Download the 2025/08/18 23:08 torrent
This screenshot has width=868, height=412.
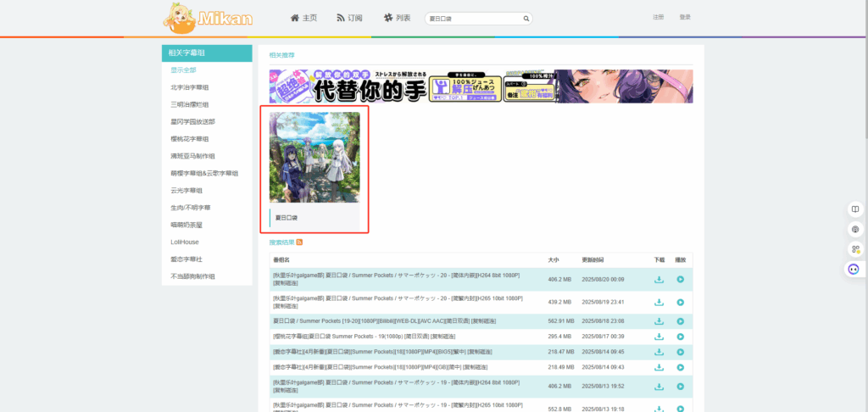659,321
